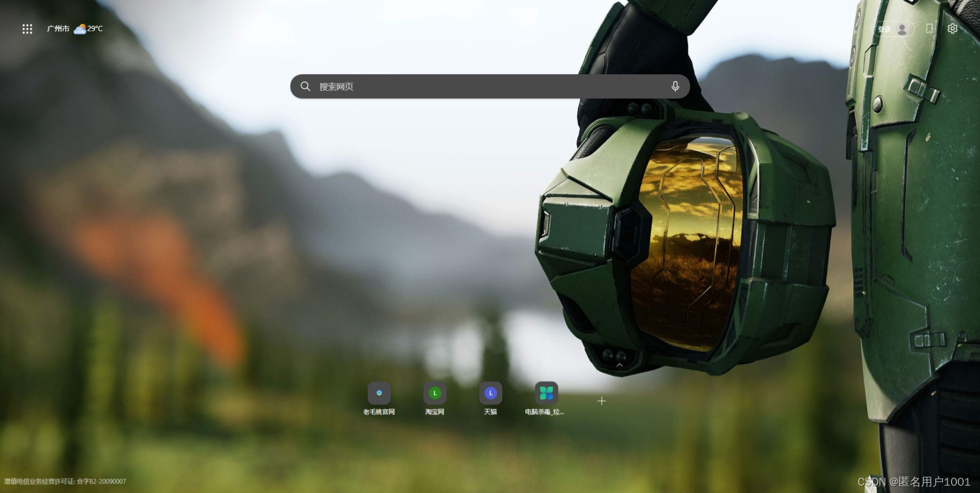
Task: Activate the voice search microphone icon
Action: 675,86
